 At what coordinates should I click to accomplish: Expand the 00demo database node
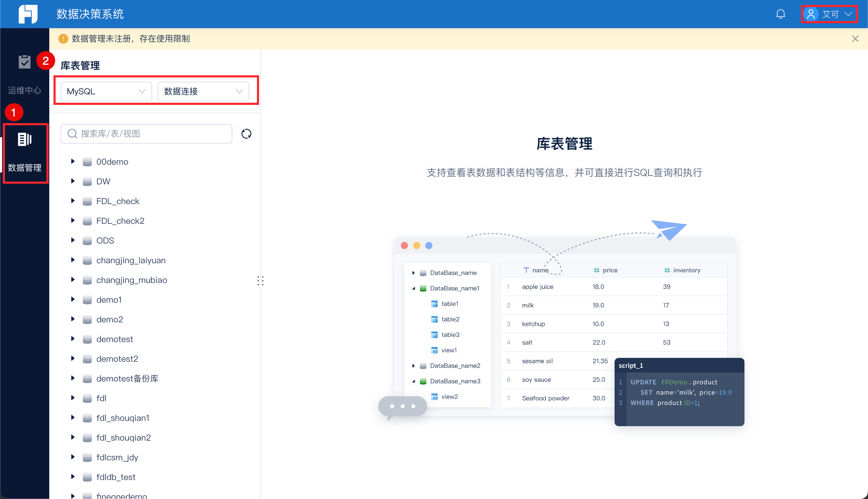tap(73, 162)
